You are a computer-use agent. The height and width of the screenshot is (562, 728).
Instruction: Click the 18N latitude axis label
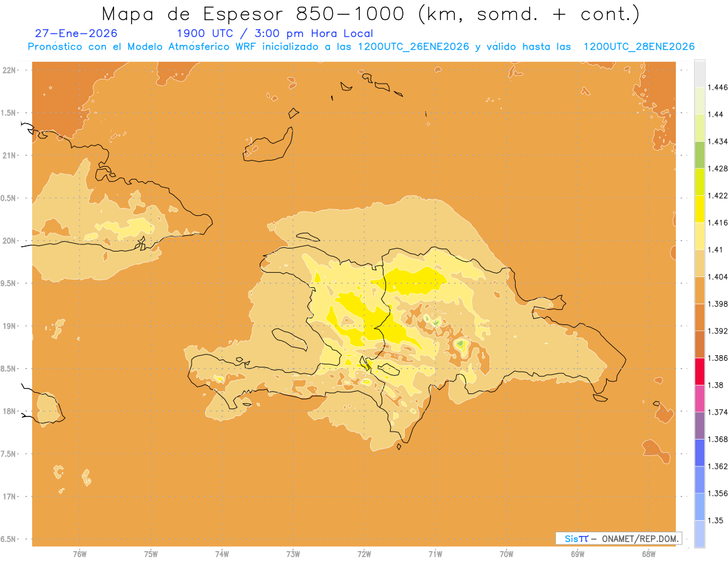click(x=10, y=411)
